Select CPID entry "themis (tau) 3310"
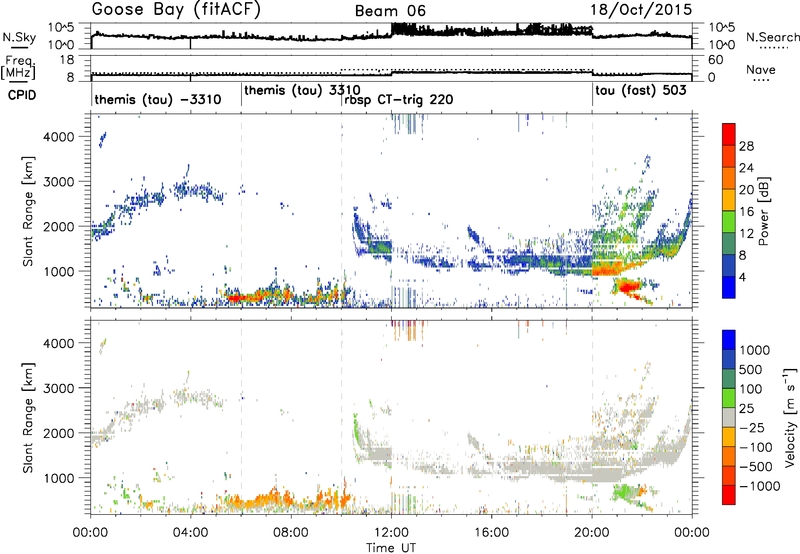 point(303,91)
